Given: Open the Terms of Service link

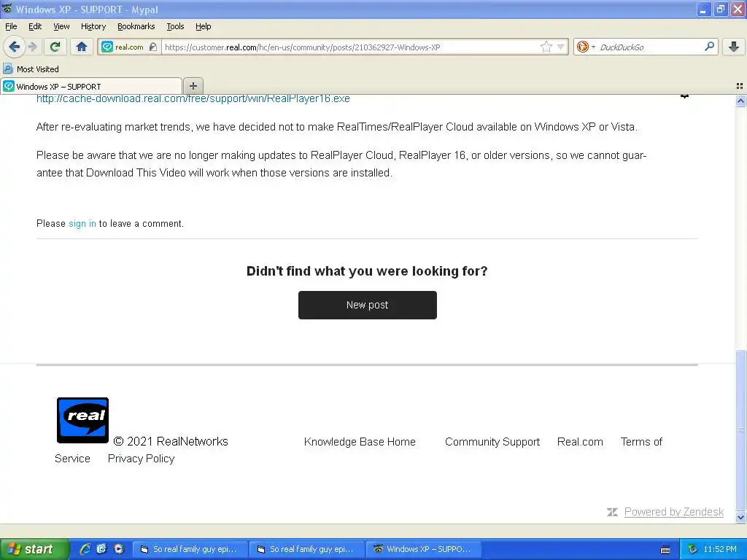Looking at the screenshot, I should (641, 442).
